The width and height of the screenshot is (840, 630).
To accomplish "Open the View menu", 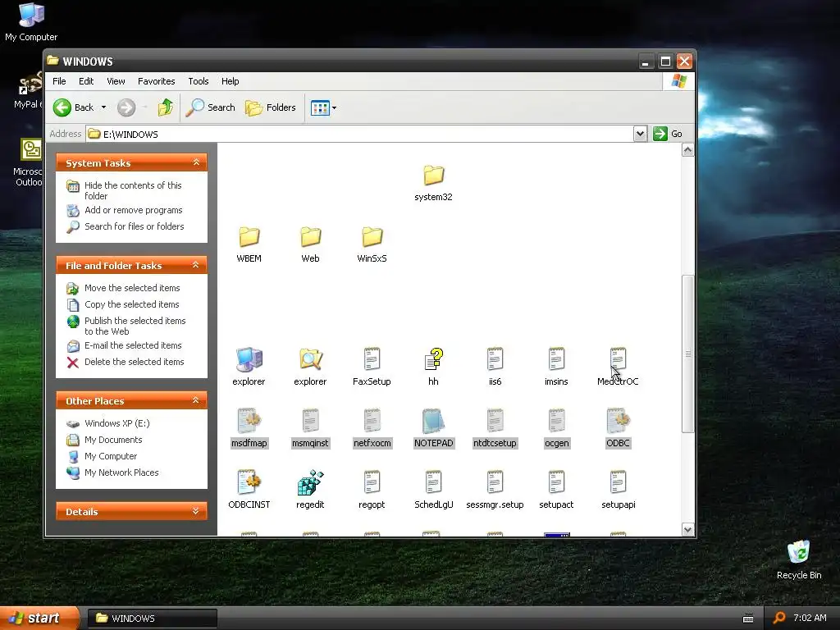I will pos(116,81).
